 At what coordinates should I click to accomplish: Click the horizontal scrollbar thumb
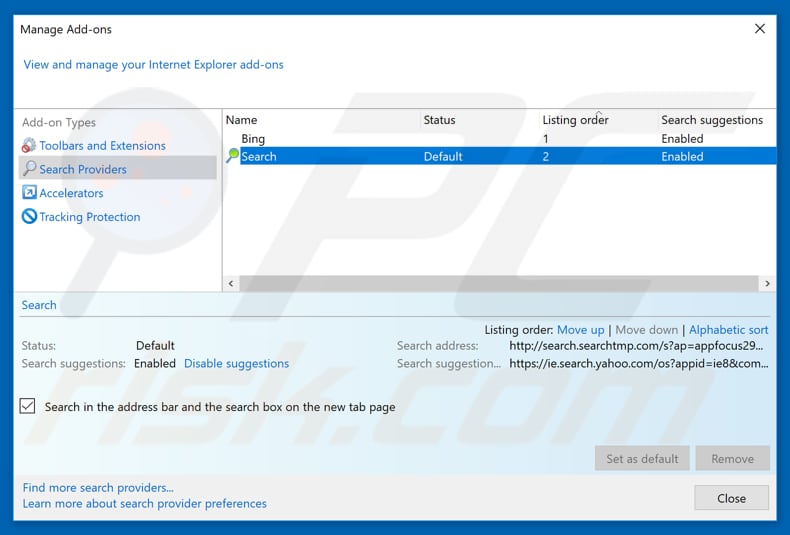click(499, 284)
